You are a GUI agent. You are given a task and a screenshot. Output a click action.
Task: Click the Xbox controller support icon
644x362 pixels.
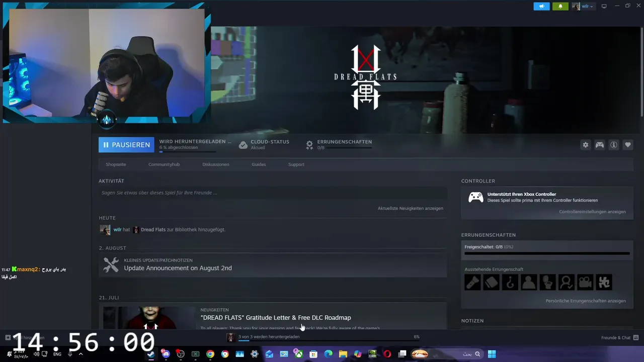click(475, 197)
